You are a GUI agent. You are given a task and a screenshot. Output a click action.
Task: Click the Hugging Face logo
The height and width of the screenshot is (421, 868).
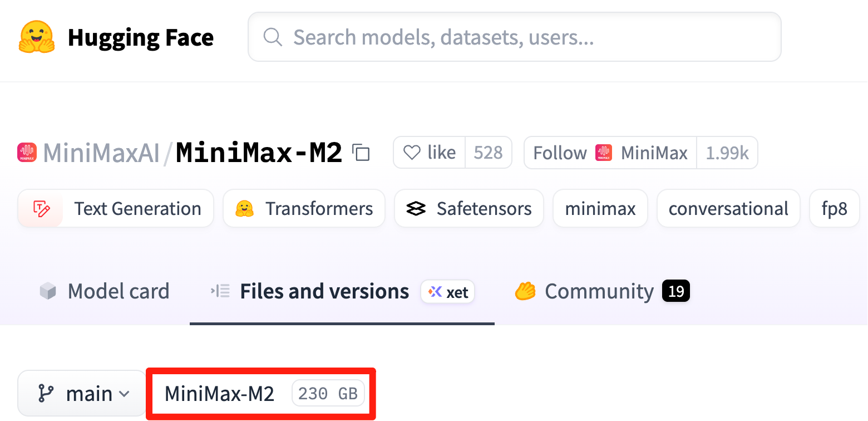[x=36, y=37]
